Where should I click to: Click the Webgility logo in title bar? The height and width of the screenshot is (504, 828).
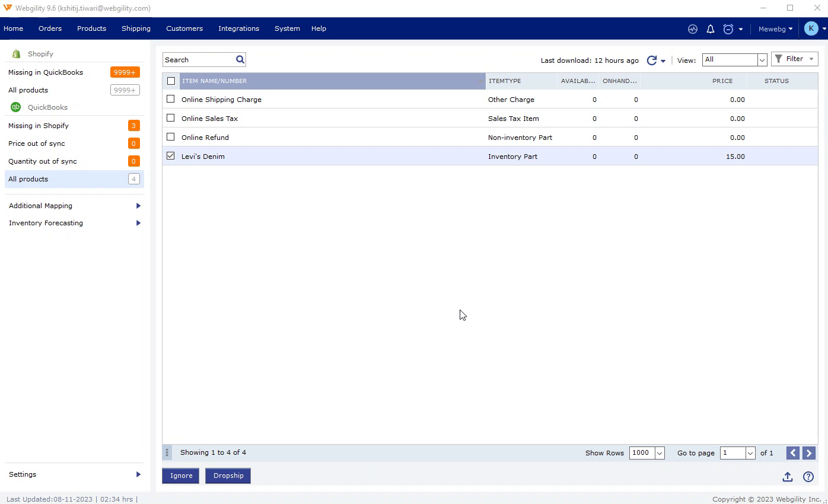click(8, 8)
